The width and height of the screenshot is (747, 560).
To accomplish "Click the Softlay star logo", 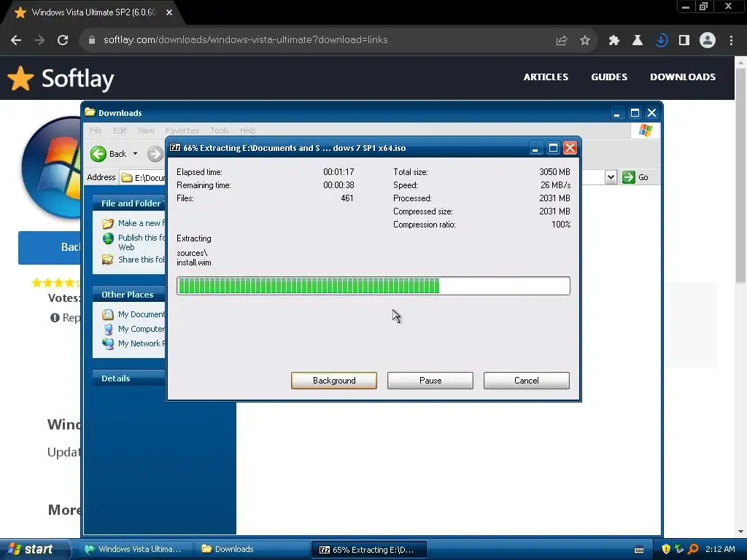I will click(20, 79).
